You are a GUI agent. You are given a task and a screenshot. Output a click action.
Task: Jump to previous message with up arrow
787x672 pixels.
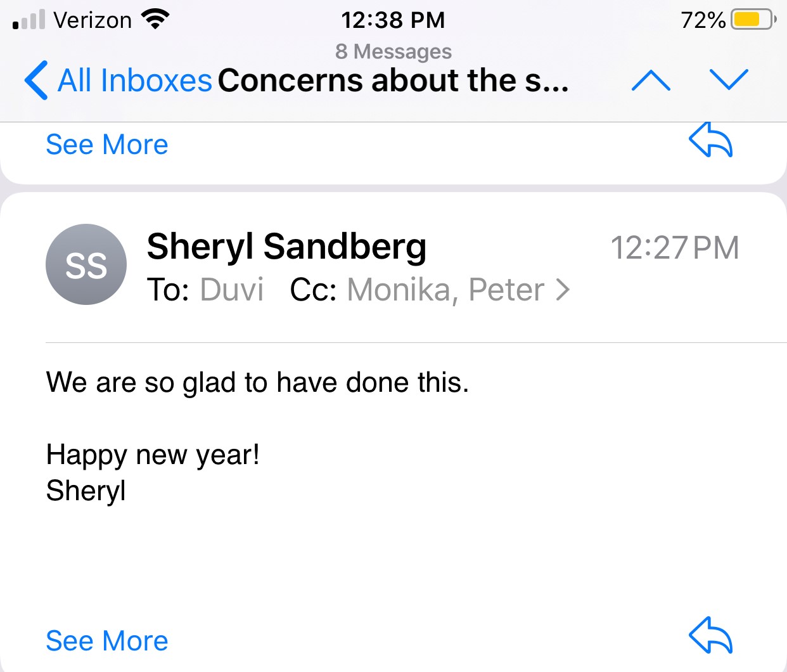[651, 81]
